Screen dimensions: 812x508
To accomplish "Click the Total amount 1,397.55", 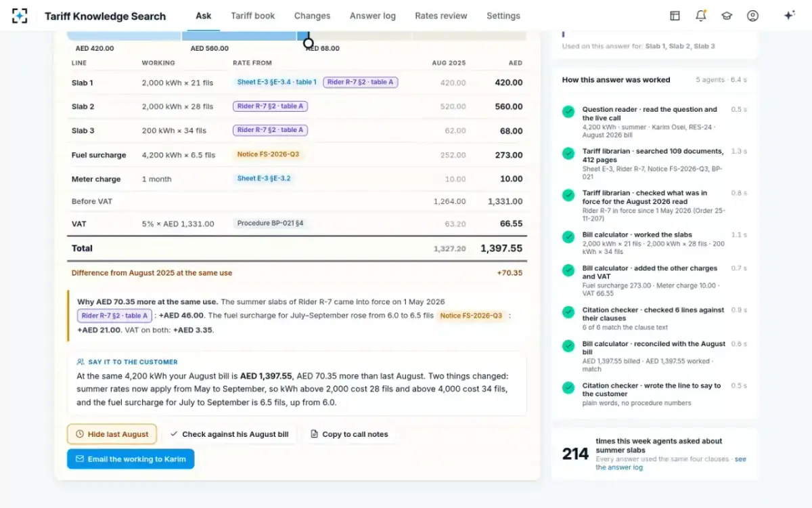I will [501, 249].
